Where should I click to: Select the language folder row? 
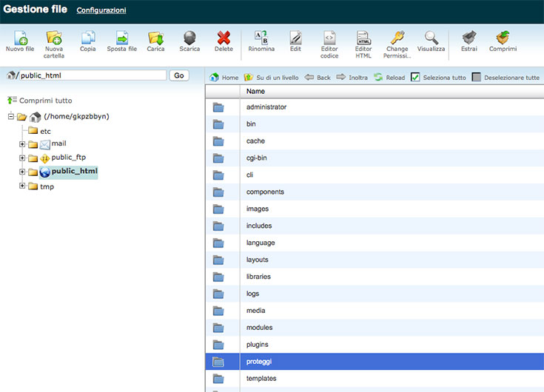[375, 243]
